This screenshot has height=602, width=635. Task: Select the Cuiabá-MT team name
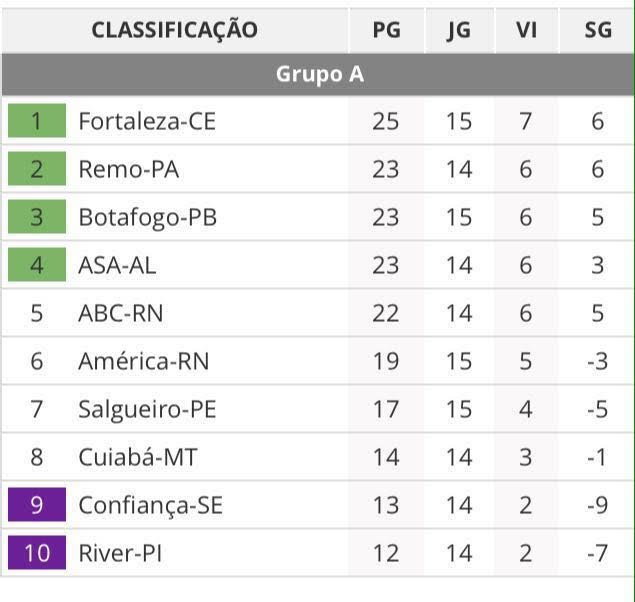138,457
